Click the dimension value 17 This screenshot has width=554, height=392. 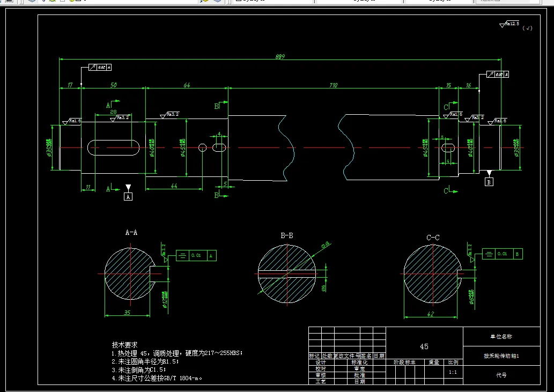70,85
